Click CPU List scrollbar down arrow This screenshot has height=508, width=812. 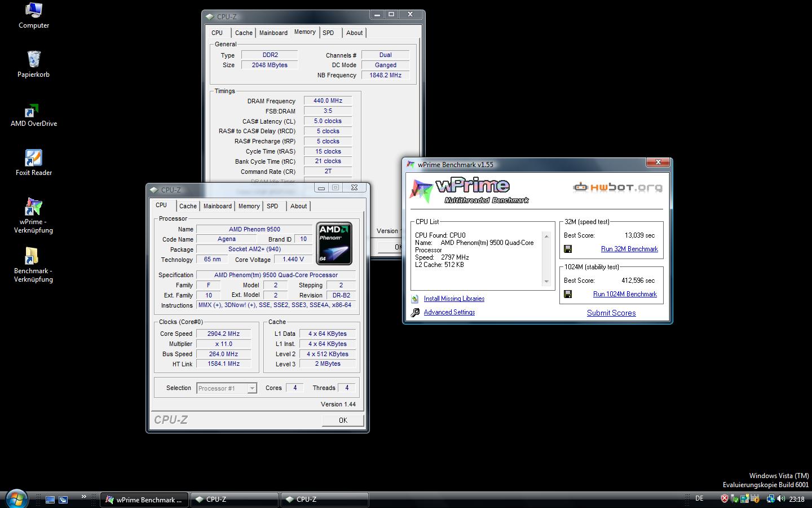[546, 281]
